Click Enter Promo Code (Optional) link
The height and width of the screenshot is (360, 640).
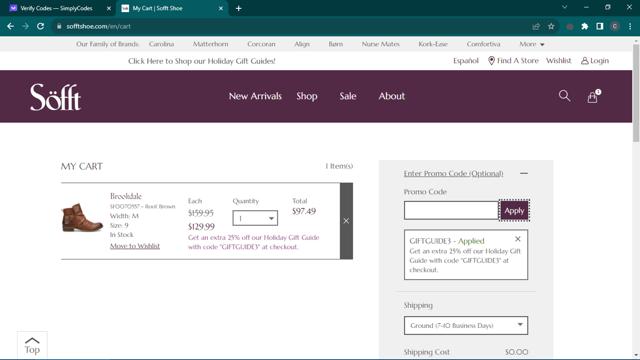tap(453, 173)
